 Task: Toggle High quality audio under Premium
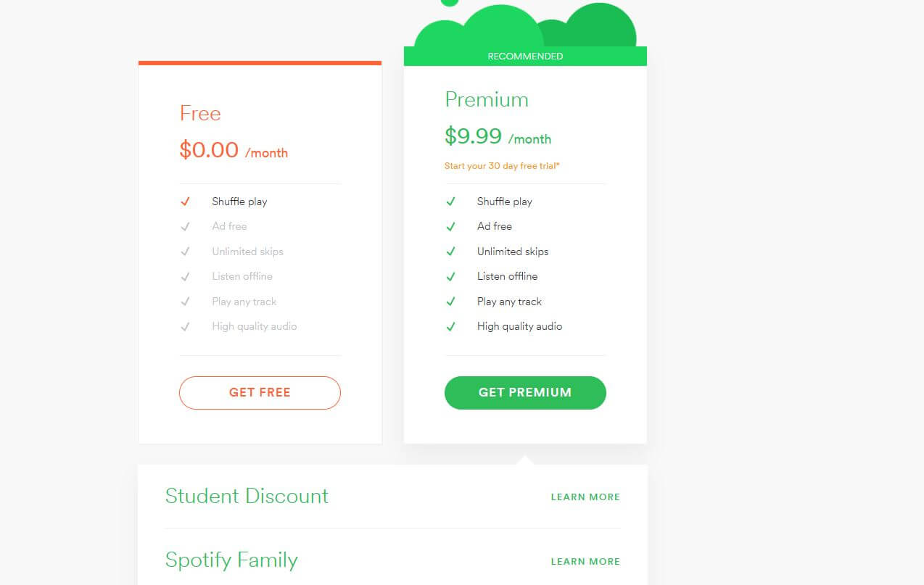452,326
